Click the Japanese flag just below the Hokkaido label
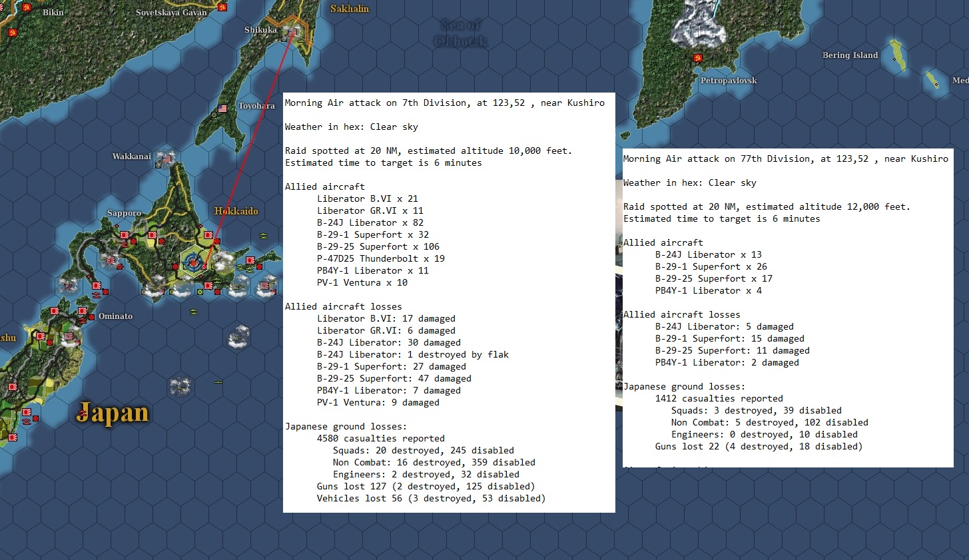The image size is (969, 560). (x=208, y=235)
